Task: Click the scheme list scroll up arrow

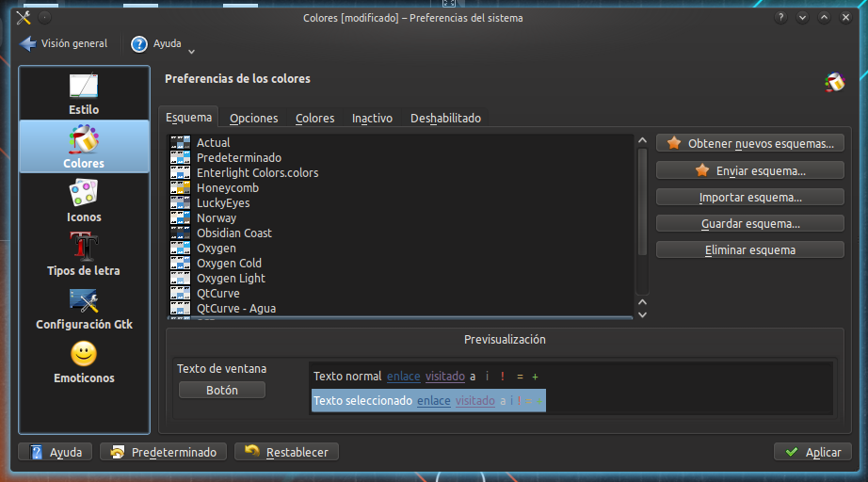Action: 642,140
